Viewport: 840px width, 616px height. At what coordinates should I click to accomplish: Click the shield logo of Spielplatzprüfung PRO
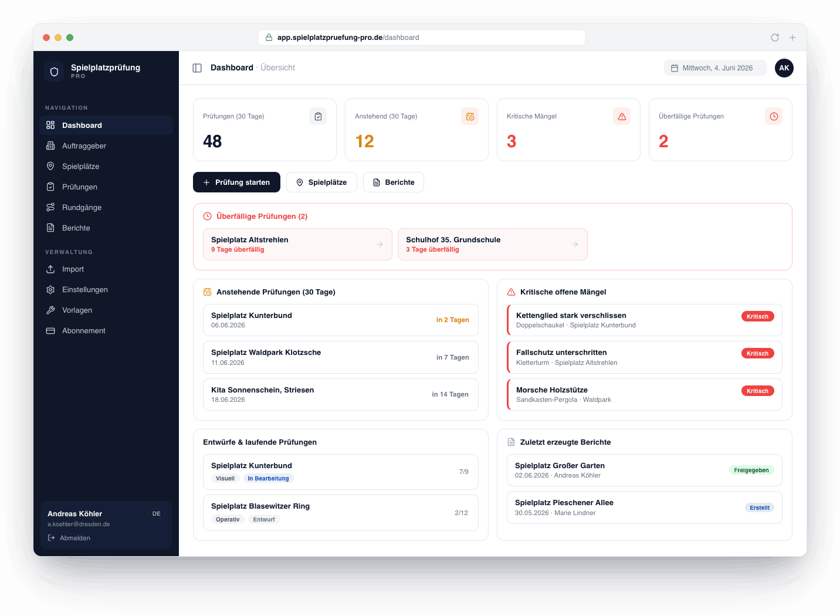point(55,72)
